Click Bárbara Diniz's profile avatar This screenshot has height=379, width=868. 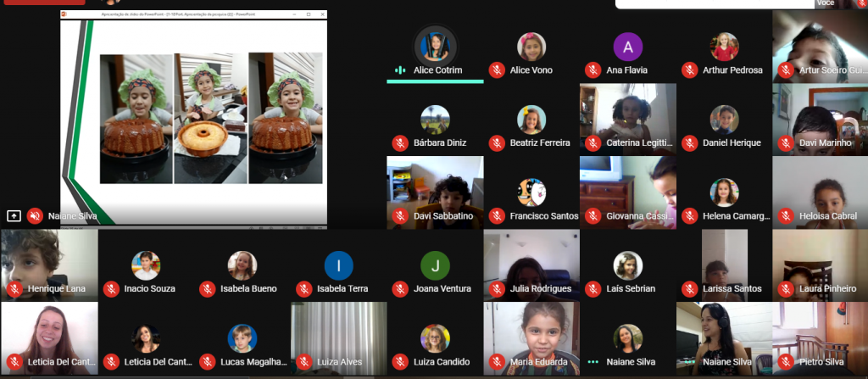pos(435,120)
